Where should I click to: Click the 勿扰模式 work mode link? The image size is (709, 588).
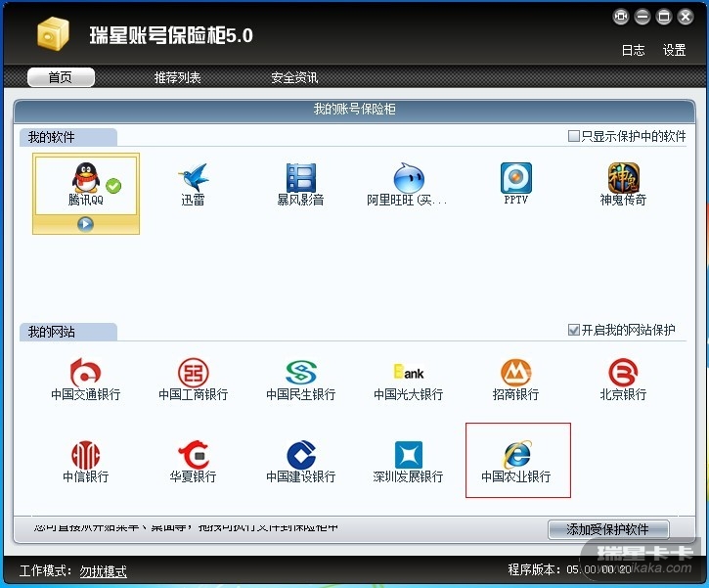click(103, 571)
